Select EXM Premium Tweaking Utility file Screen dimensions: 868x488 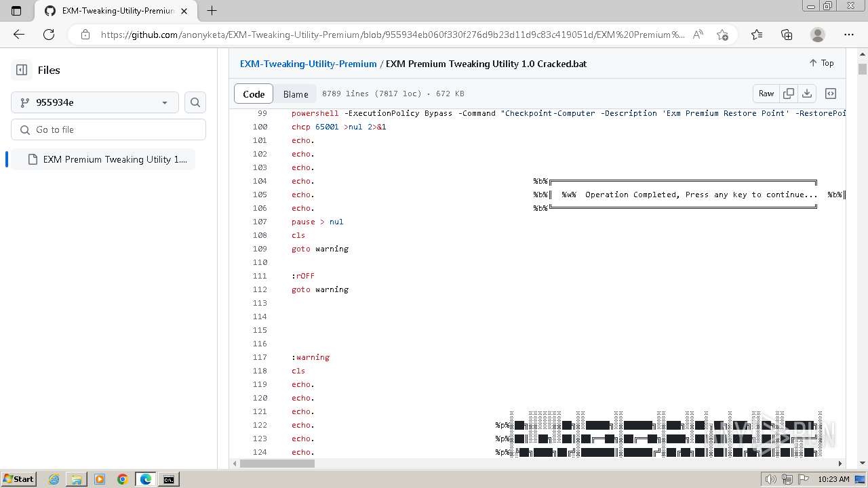coord(103,159)
